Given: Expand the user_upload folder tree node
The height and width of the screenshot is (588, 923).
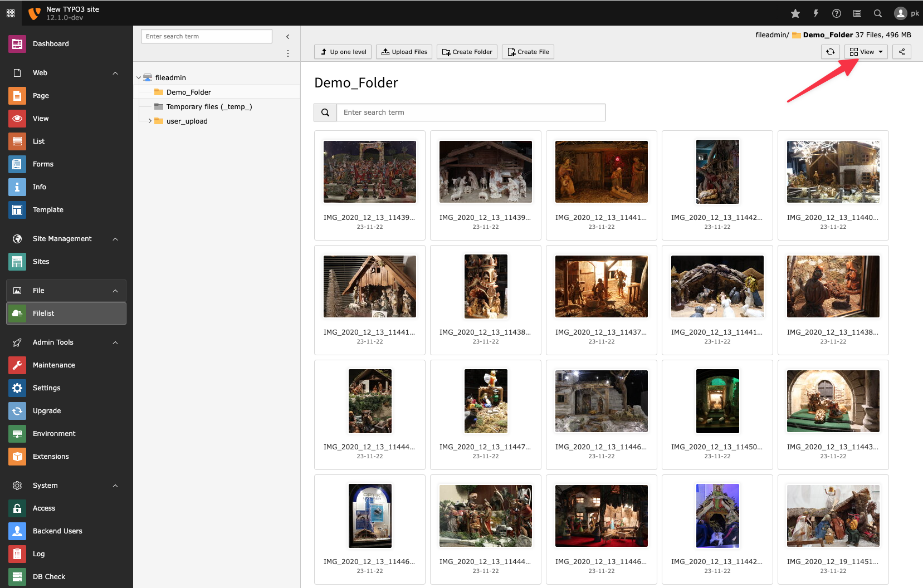Looking at the screenshot, I should click(x=150, y=121).
